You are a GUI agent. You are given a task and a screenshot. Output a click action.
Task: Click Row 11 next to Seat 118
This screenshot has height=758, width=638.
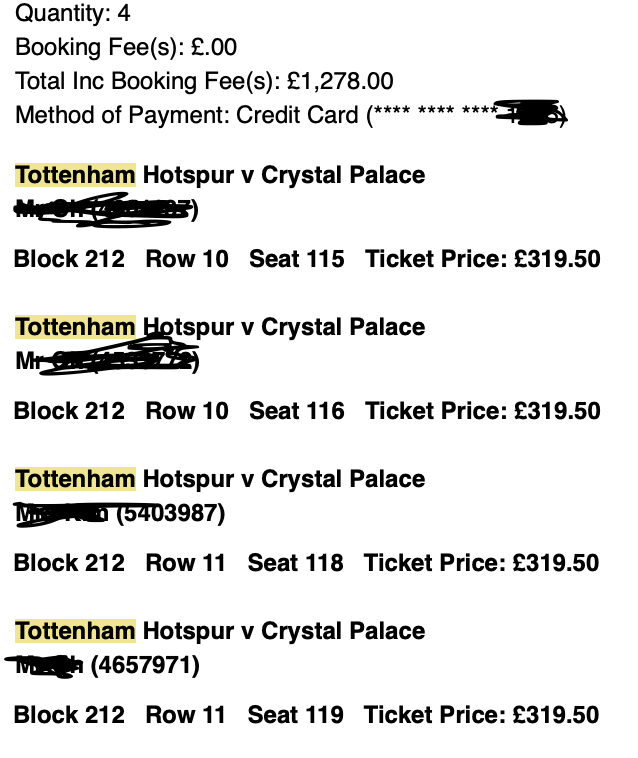coord(185,563)
